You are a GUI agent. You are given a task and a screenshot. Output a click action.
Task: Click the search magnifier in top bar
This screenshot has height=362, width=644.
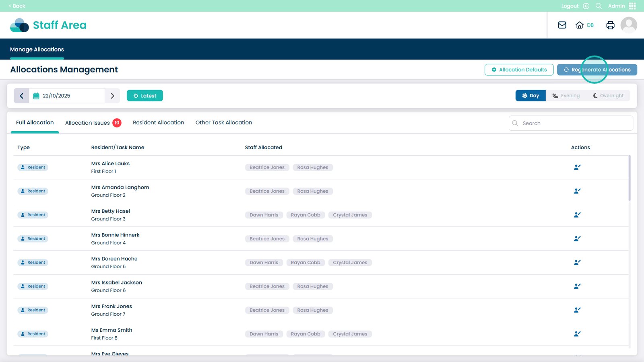pos(599,6)
